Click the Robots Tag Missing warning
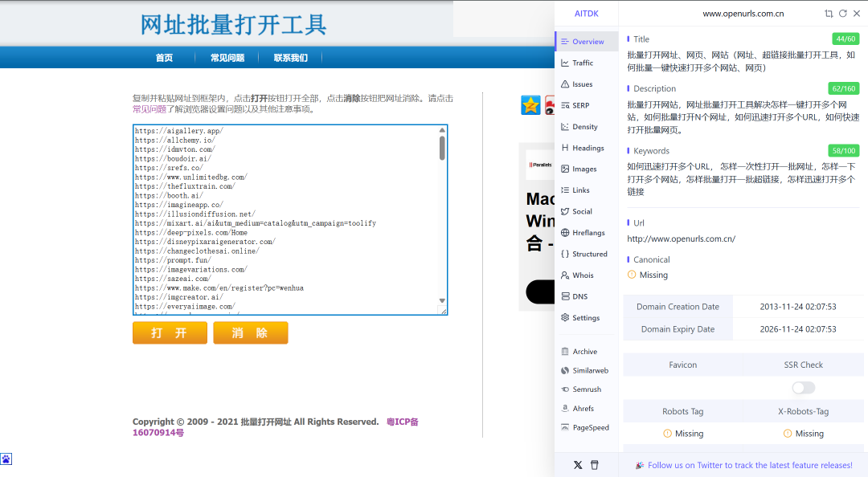Viewport: 868px width, 477px height. 683,434
